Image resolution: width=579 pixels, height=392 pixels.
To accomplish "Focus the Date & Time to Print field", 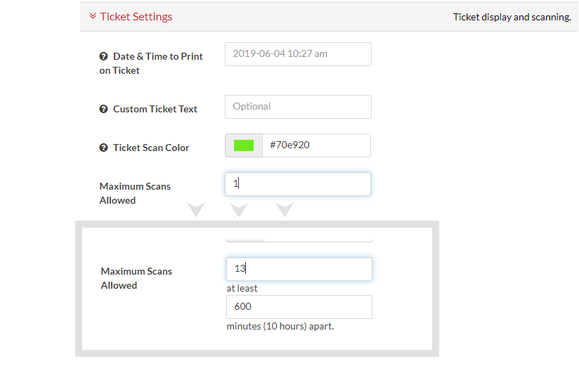I will click(x=298, y=54).
